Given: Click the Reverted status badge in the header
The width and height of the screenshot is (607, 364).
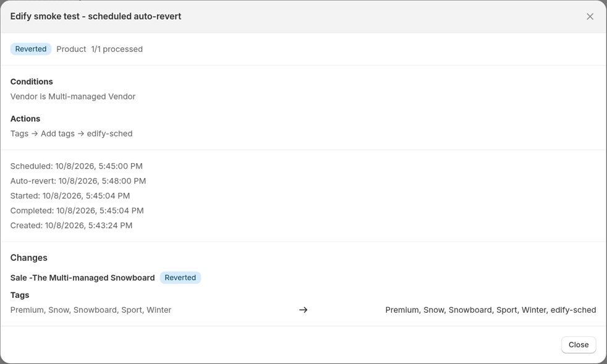Looking at the screenshot, I should [x=30, y=49].
